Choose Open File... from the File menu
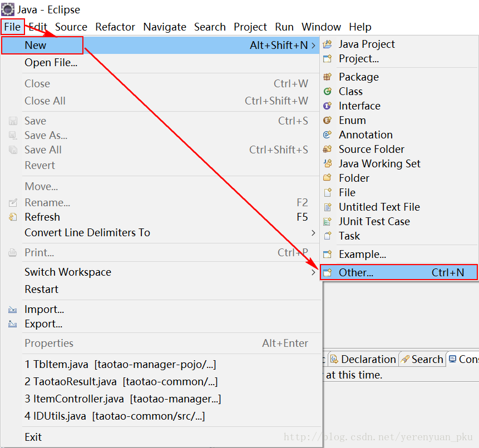The height and width of the screenshot is (448, 479). click(x=160, y=63)
